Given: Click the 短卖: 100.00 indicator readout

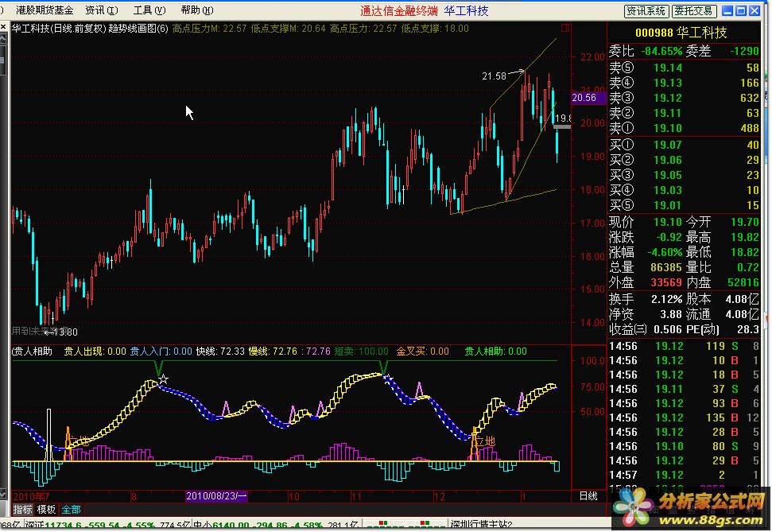Looking at the screenshot, I should click(x=362, y=351).
